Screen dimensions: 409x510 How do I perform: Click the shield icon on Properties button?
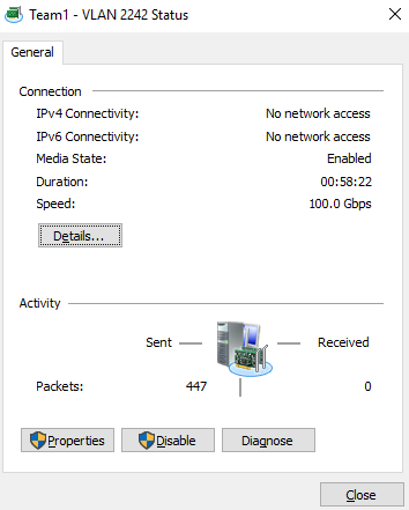click(38, 440)
